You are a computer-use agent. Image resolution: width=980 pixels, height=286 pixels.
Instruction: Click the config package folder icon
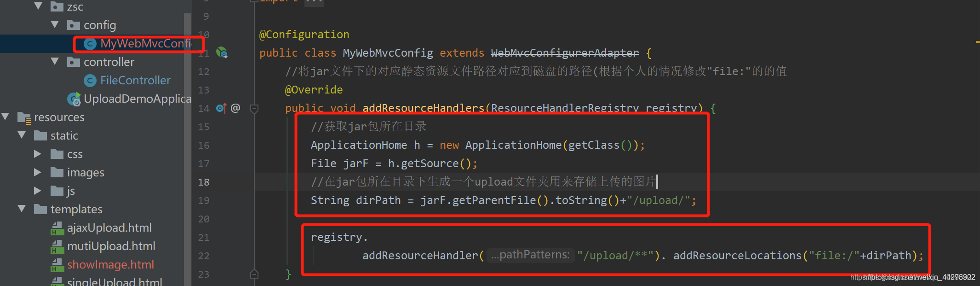(74, 25)
